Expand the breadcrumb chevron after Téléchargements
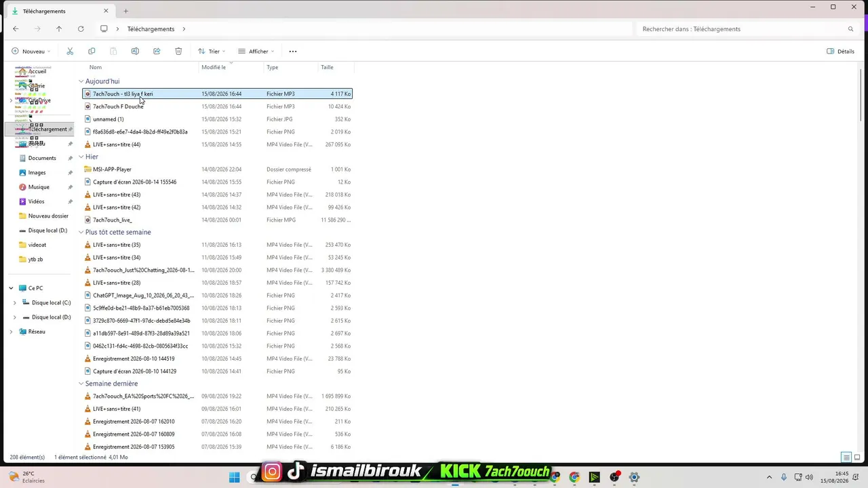The image size is (868, 488). (x=184, y=29)
